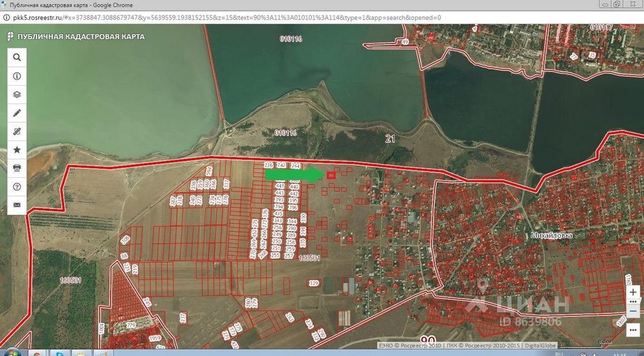
Task: Select the crossed-out pencil tool in sidebar
Action: click(17, 132)
